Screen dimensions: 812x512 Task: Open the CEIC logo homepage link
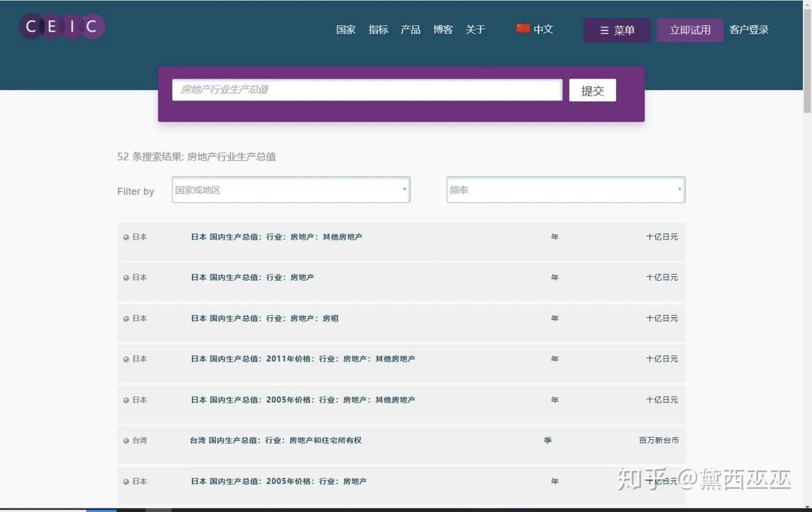[x=62, y=26]
